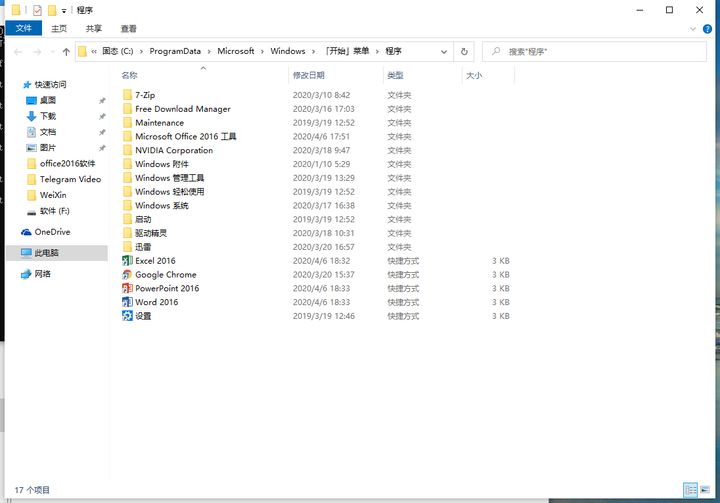Click the back navigation arrow
This screenshot has height=503, width=720.
coord(18,52)
